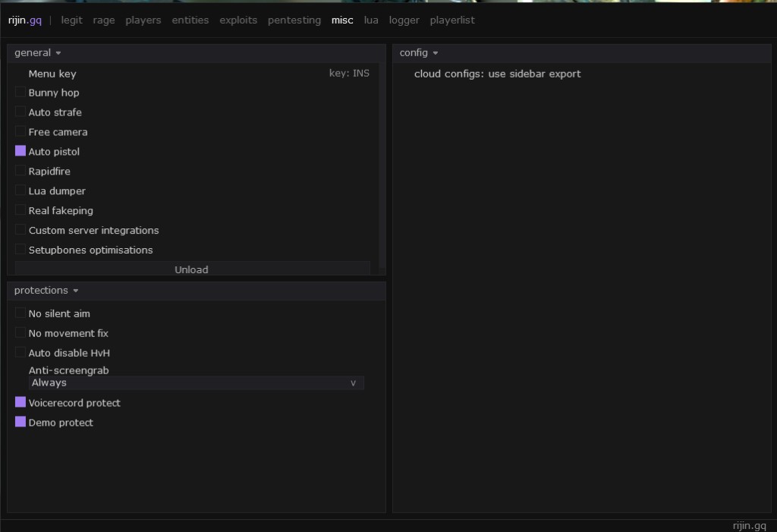Turn off Voicerecord protect

point(20,402)
